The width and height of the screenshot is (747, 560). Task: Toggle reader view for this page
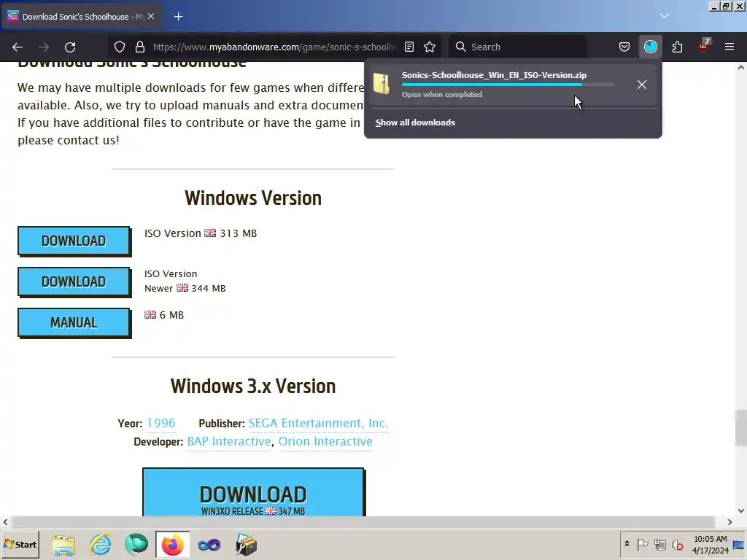[409, 47]
